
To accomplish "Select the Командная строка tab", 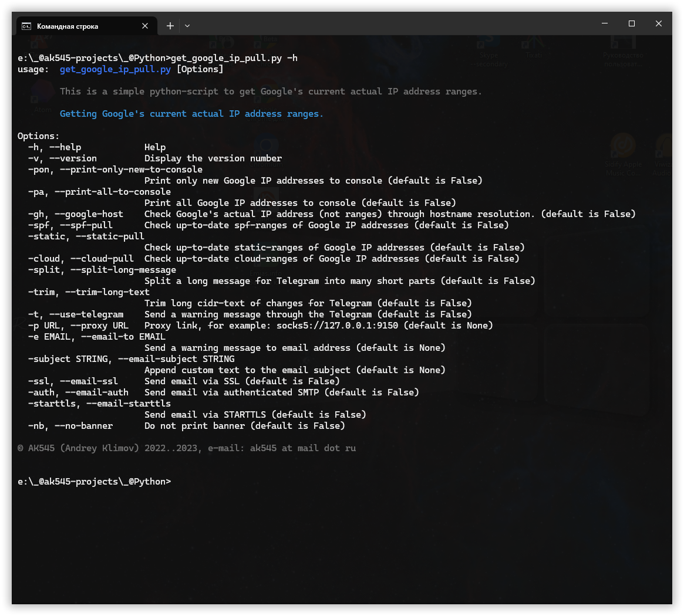I will click(x=86, y=26).
